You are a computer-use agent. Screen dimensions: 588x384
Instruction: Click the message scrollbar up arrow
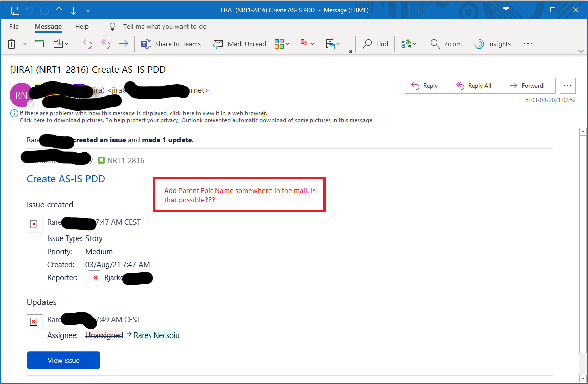pyautogui.click(x=583, y=131)
